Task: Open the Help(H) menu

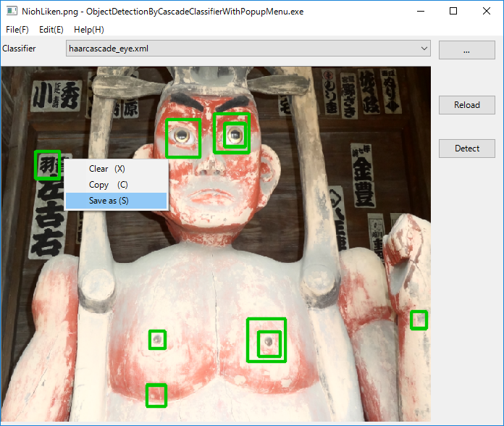Action: point(89,30)
